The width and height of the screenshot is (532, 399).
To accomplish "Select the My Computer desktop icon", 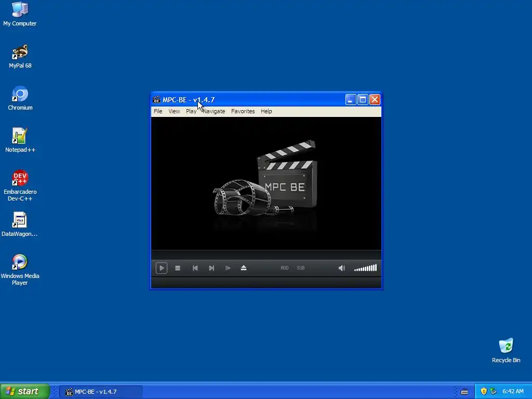I will click(x=20, y=14).
